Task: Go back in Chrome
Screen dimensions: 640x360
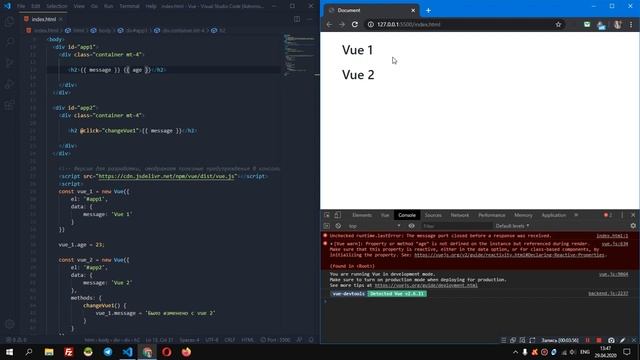Action: pyautogui.click(x=329, y=24)
